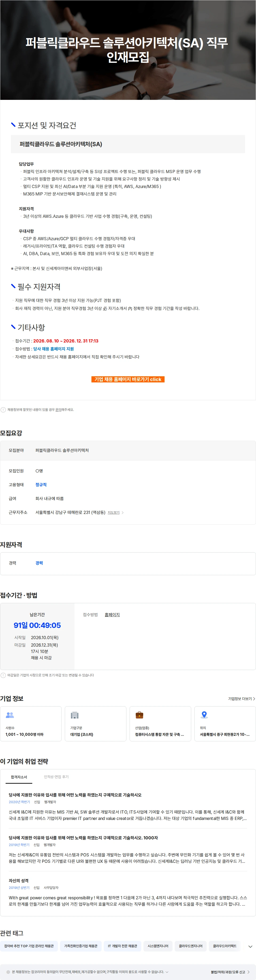Switch to the 인적성·면접 후기 tab

(56, 777)
